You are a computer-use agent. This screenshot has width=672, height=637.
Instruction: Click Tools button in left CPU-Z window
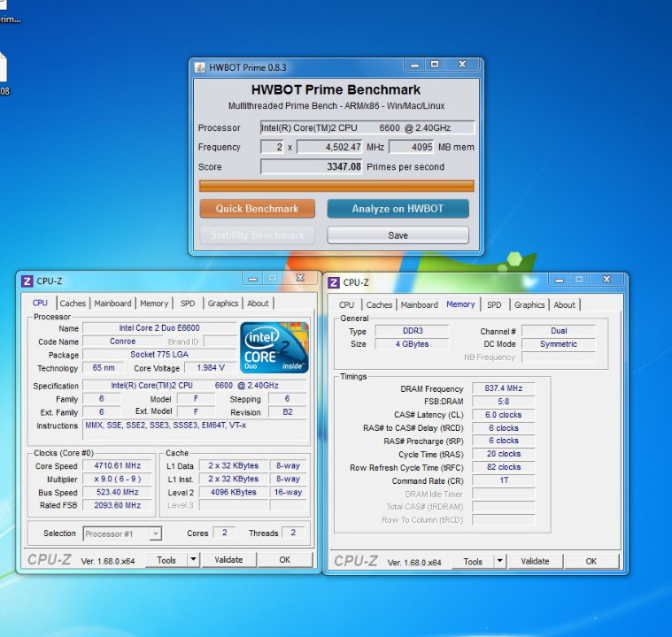click(x=166, y=560)
